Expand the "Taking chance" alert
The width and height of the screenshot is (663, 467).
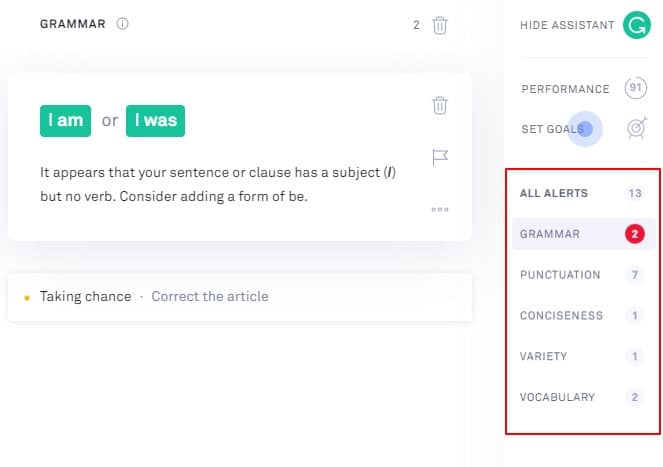(x=240, y=297)
